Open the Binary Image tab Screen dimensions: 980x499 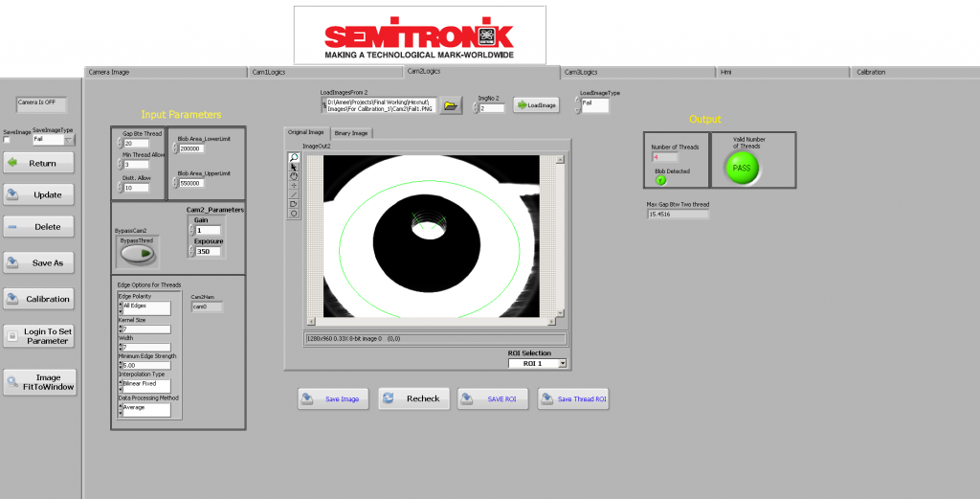pos(351,133)
